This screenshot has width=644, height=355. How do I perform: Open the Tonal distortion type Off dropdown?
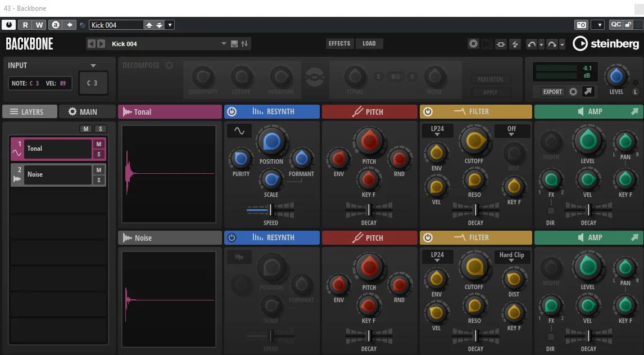(512, 131)
